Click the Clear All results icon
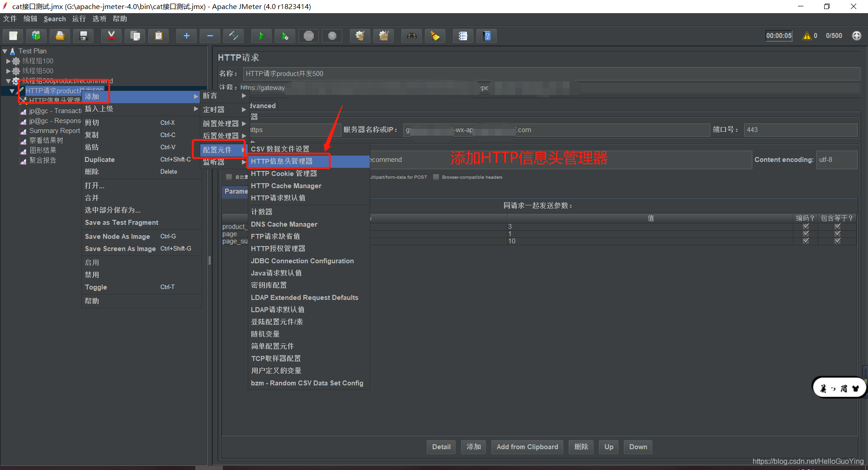This screenshot has height=470, width=868. 383,36
